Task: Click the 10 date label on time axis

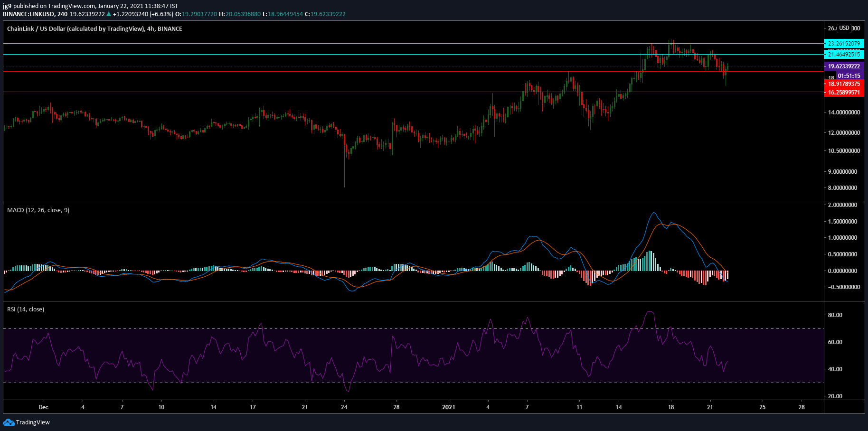Action: pyautogui.click(x=161, y=407)
